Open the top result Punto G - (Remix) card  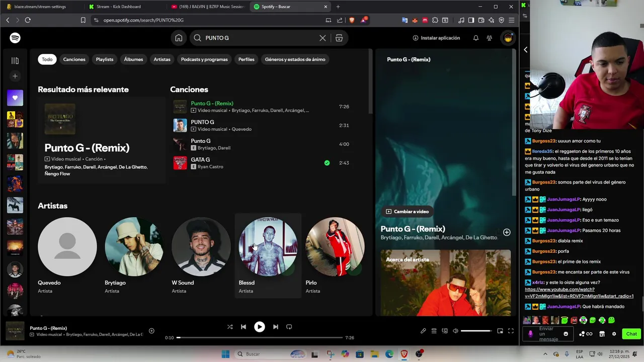point(101,140)
